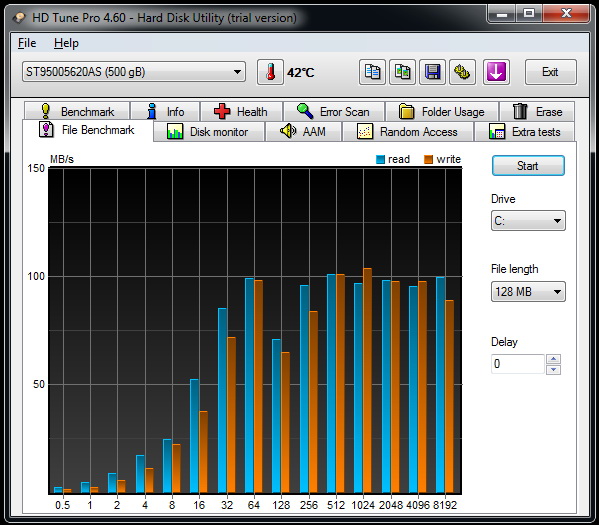Open the Help menu
This screenshot has height=525, width=599.
coord(66,43)
